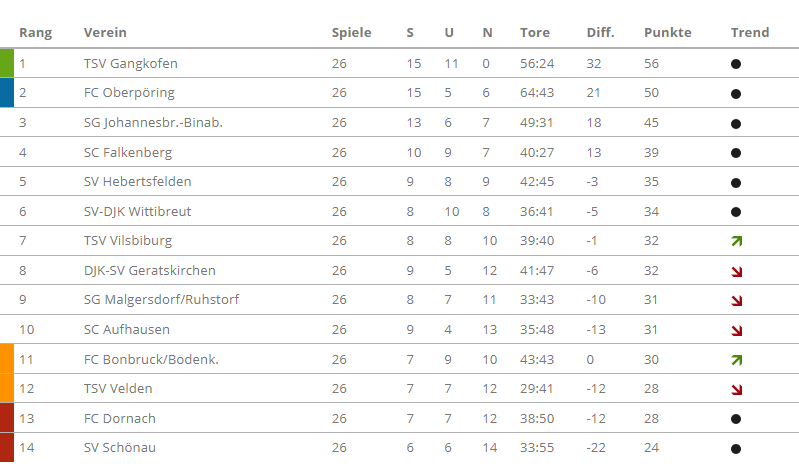Screen dimensions: 799x467
Task: Select the FC Dornach club name
Action: (x=120, y=419)
